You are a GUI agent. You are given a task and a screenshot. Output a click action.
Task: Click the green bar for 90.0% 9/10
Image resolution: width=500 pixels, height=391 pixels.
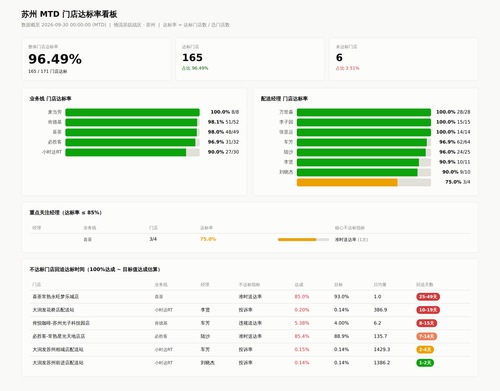[x=357, y=172]
